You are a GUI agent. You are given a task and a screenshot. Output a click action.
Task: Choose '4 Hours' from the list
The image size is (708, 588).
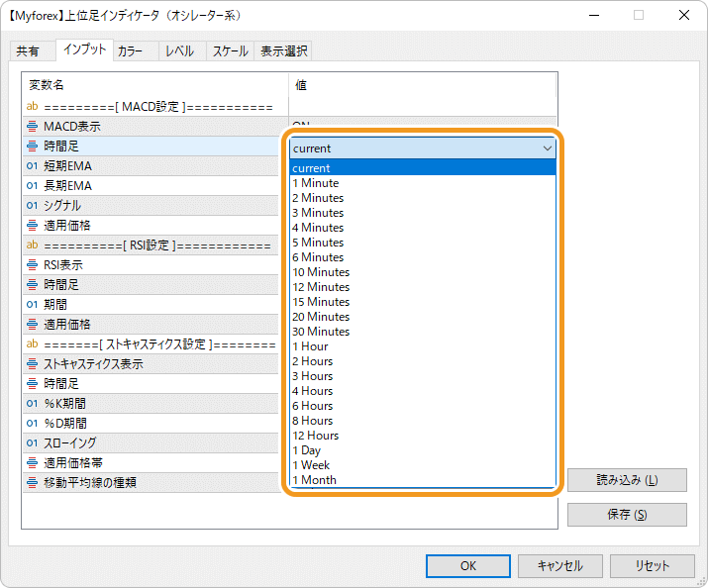[x=422, y=392]
